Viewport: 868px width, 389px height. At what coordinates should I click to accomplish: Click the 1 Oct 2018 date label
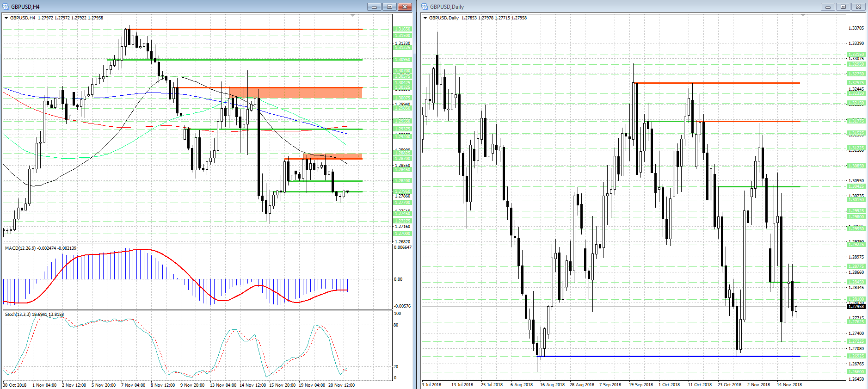coord(669,384)
